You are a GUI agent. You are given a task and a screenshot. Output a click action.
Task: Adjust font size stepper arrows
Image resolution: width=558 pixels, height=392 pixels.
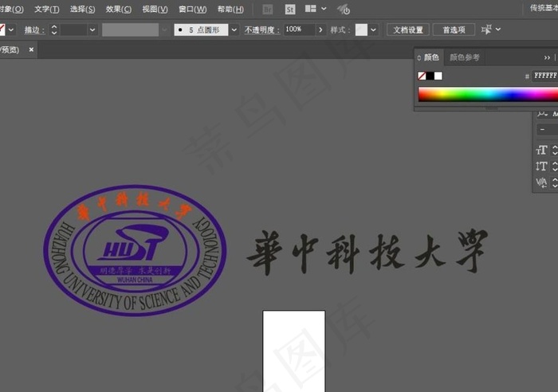click(555, 150)
